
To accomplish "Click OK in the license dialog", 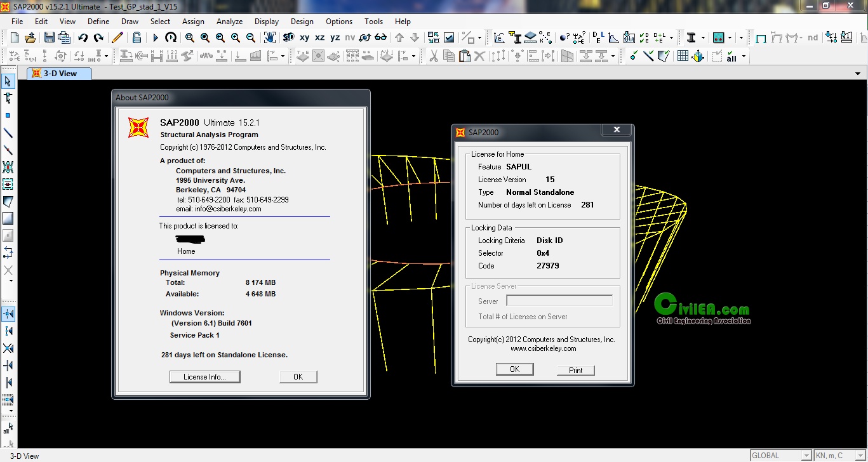I will (x=514, y=369).
